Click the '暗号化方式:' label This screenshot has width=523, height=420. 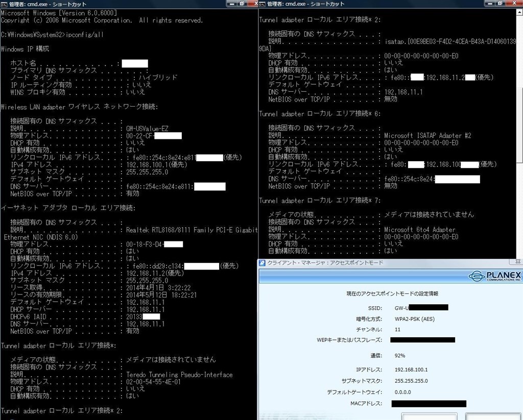369,319
